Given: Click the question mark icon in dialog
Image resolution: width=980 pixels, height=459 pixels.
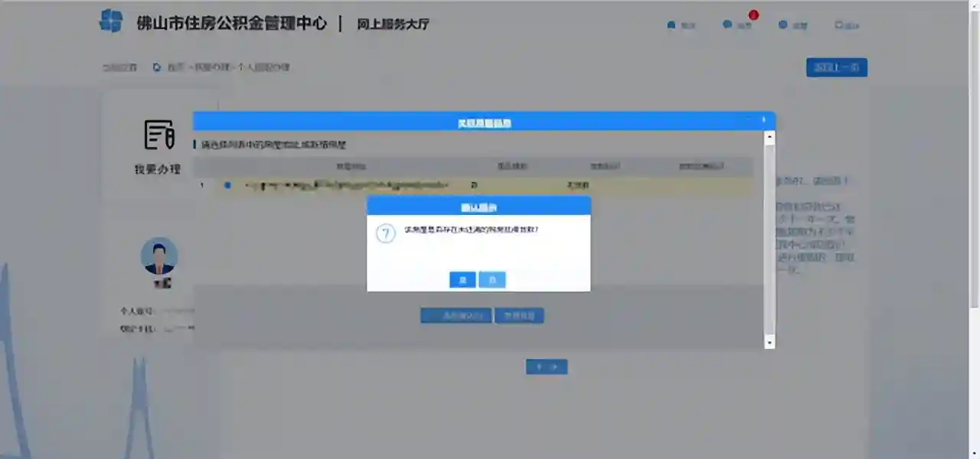Looking at the screenshot, I should click(x=386, y=234).
